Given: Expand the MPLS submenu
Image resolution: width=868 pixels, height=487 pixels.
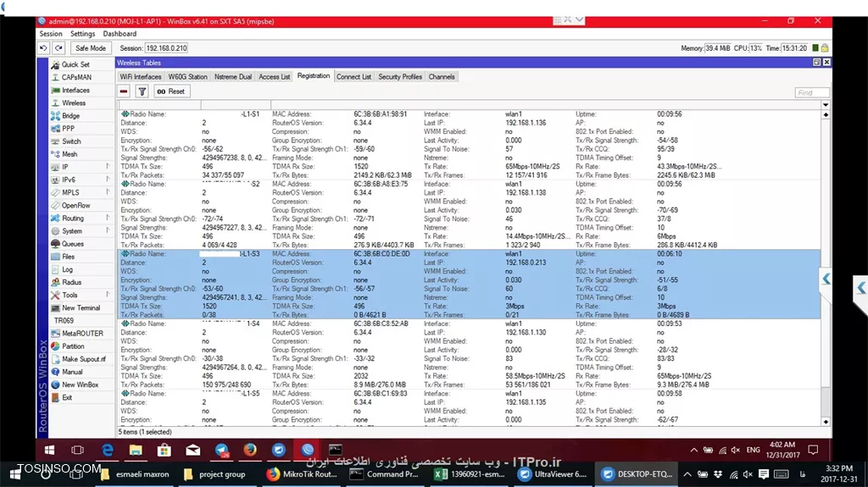Looking at the screenshot, I should 108,192.
